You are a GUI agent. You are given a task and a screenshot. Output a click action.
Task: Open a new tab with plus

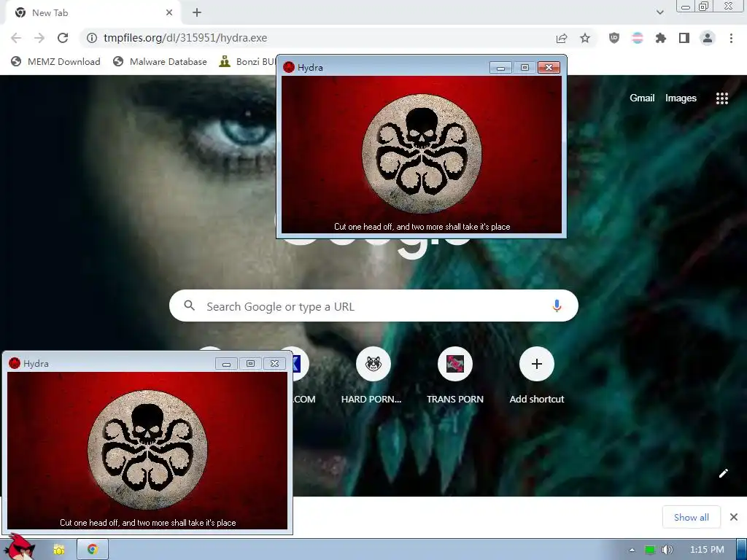point(197,13)
